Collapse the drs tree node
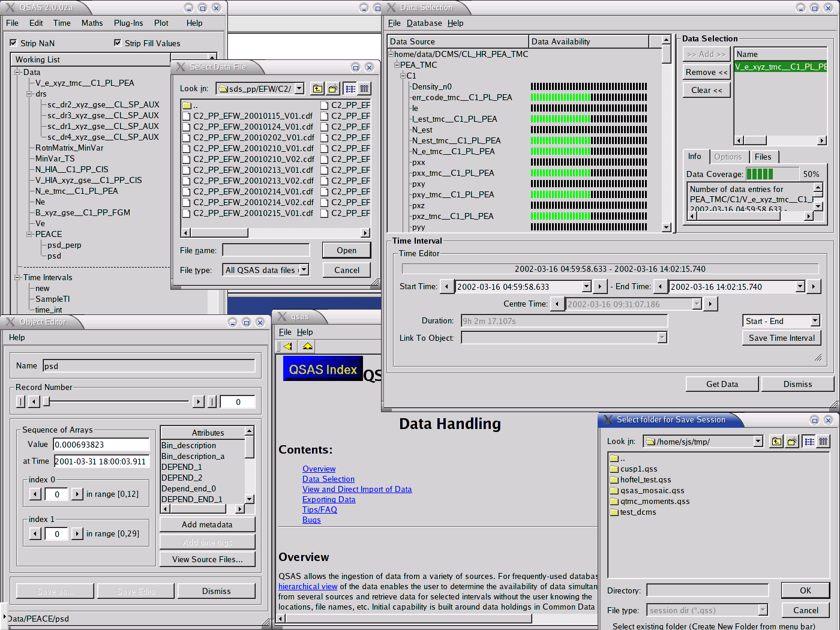The width and height of the screenshot is (840, 630). point(29,94)
